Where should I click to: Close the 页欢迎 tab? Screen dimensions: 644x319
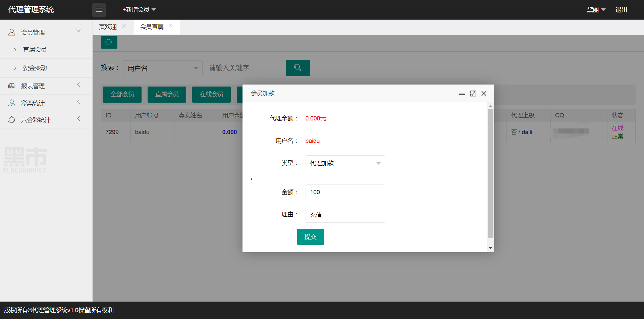(124, 26)
